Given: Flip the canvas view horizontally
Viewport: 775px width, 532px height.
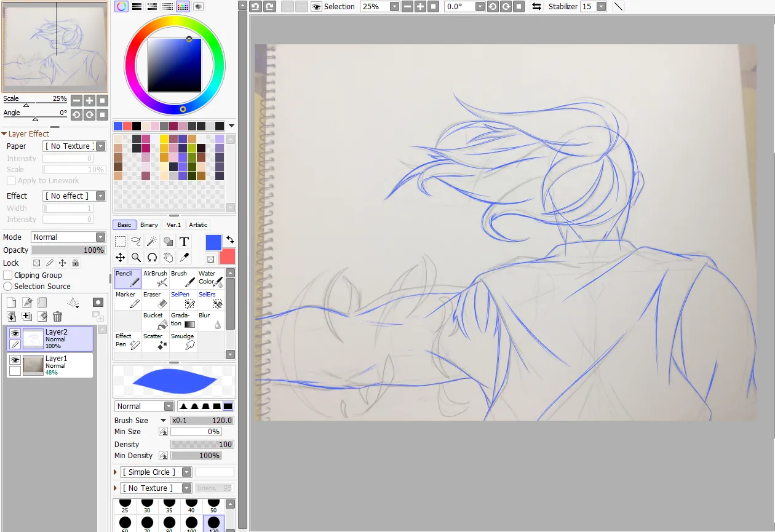Looking at the screenshot, I should 536,6.
